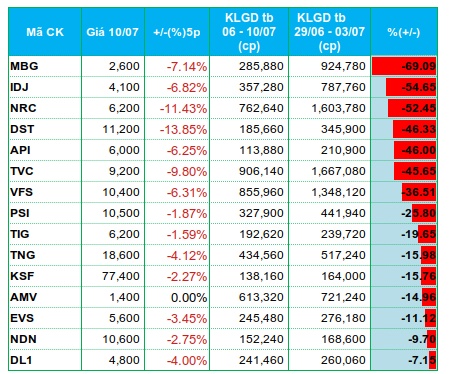Click the Mã CK column header
451x374 pixels.
coord(45,32)
